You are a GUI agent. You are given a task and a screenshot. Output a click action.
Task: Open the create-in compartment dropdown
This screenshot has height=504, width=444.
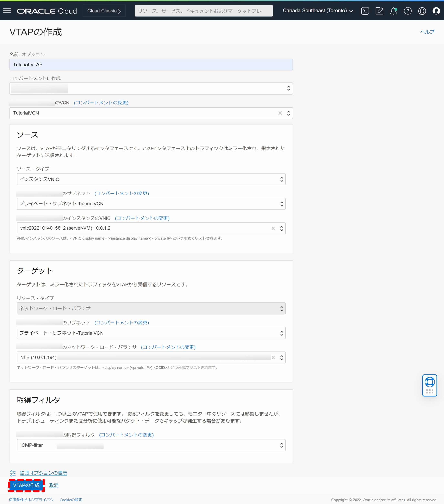pos(151,89)
